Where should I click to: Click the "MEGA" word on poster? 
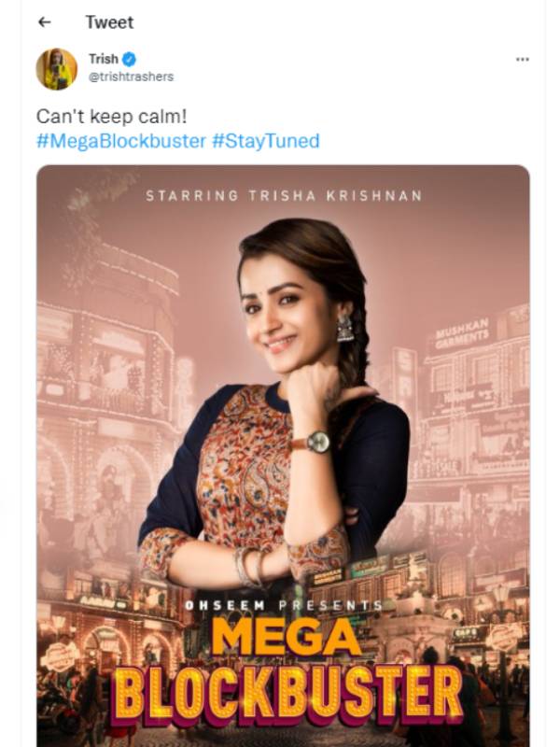point(286,639)
